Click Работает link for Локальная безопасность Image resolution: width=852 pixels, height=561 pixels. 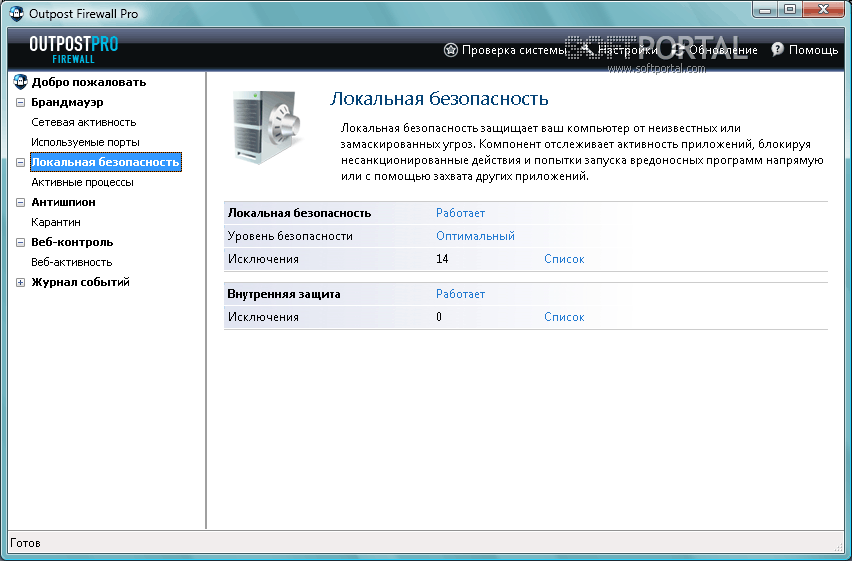[460, 213]
